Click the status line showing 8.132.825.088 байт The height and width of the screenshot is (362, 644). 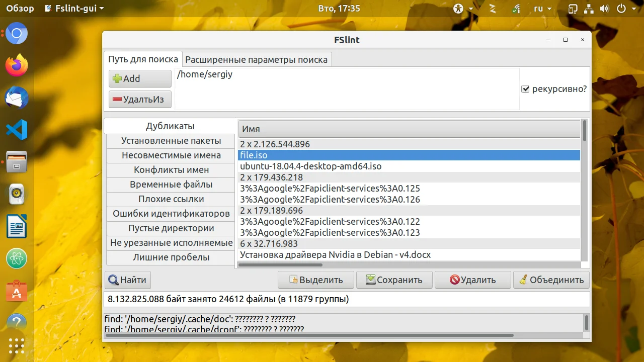point(347,299)
